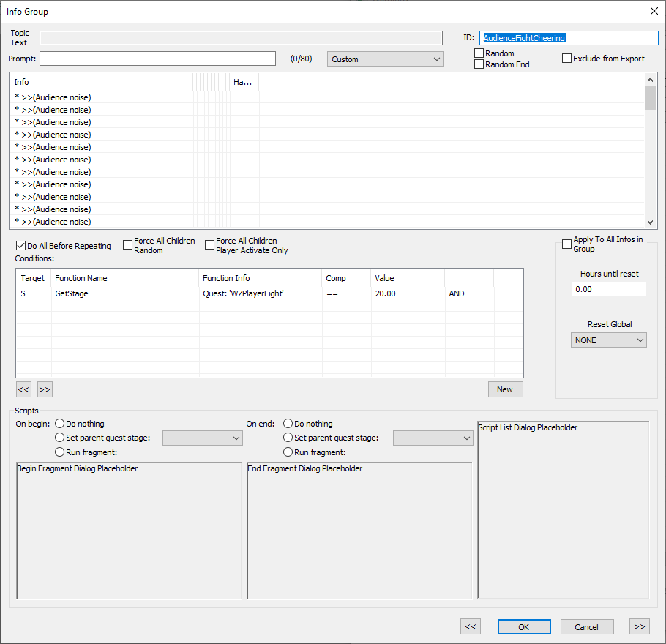Click the Hours until reset field
This screenshot has width=666, height=644.
tap(608, 289)
